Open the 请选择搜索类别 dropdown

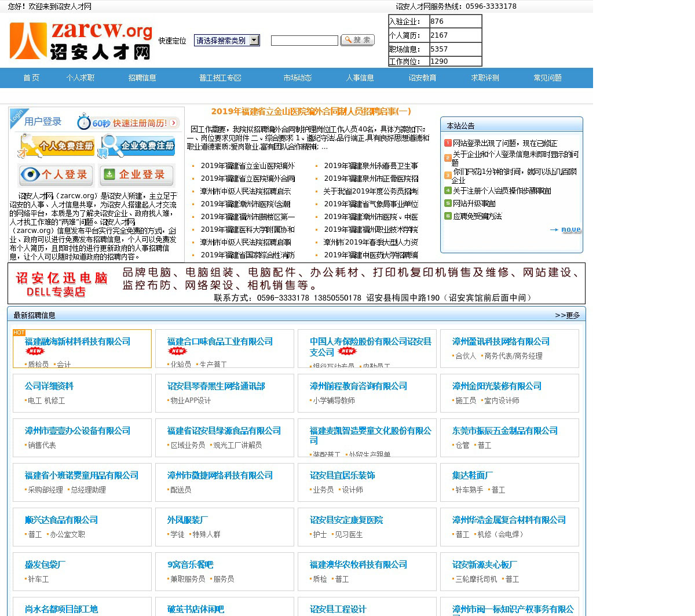point(226,41)
